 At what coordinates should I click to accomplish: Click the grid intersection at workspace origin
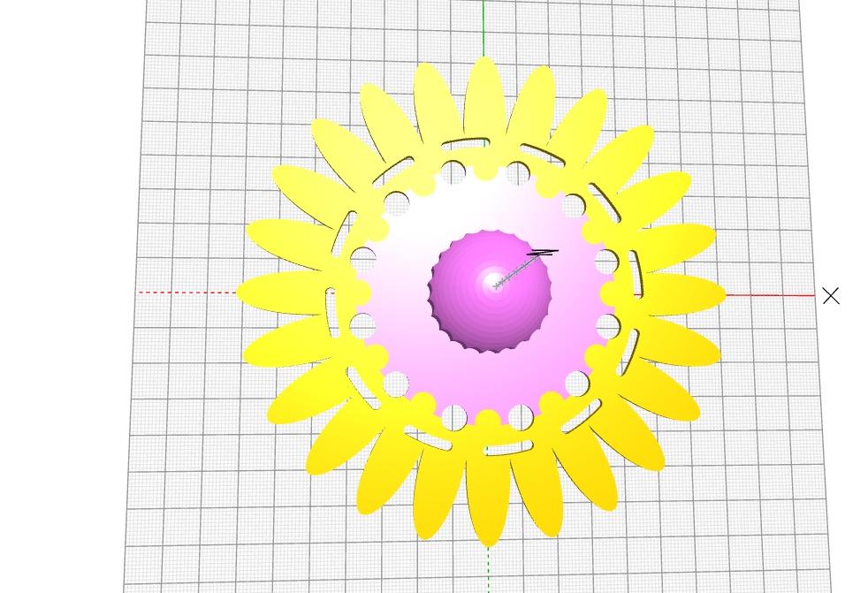(486, 293)
